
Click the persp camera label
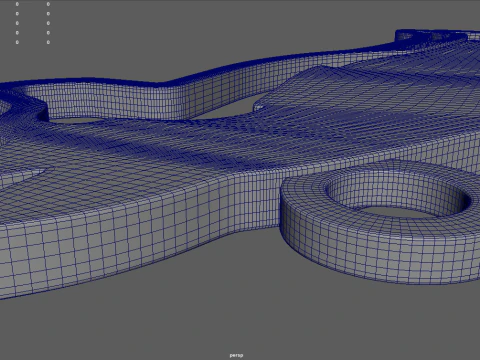[236, 355]
